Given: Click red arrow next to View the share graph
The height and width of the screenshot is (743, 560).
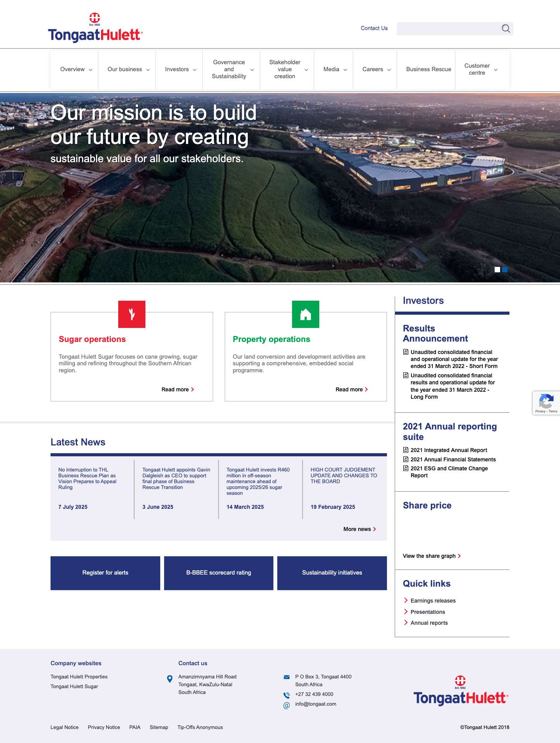Looking at the screenshot, I should tap(459, 556).
